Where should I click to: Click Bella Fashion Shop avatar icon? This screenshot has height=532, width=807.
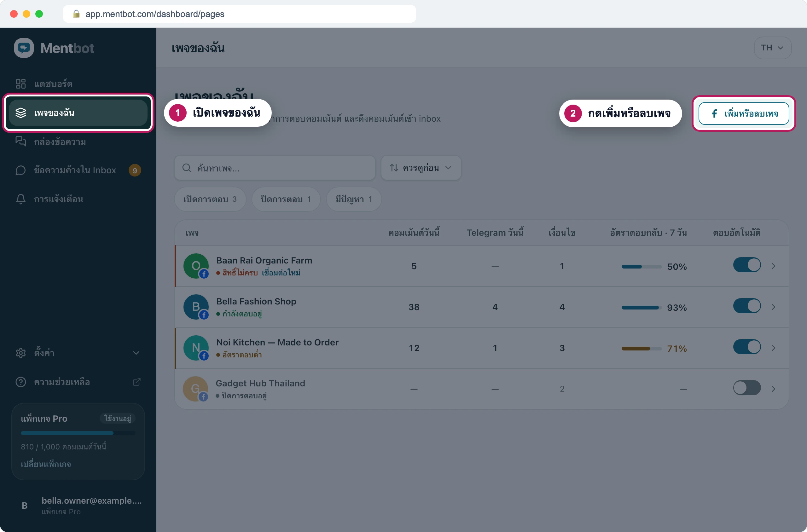tap(196, 307)
